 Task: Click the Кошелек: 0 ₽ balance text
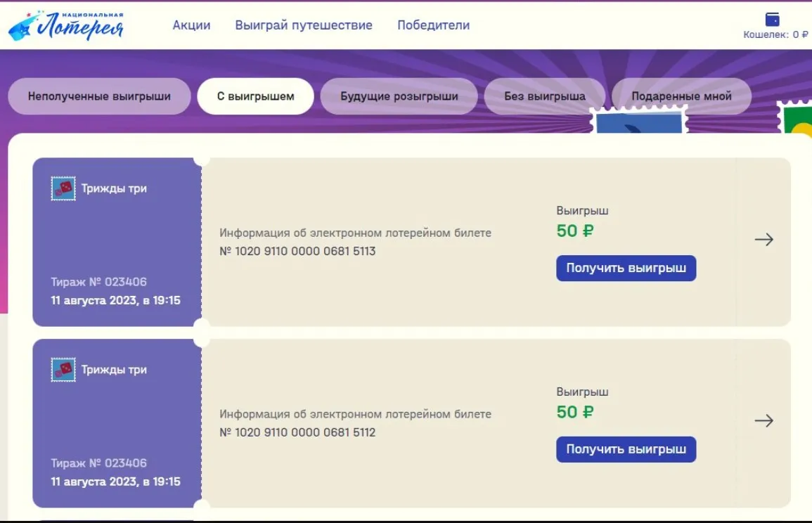(x=775, y=34)
